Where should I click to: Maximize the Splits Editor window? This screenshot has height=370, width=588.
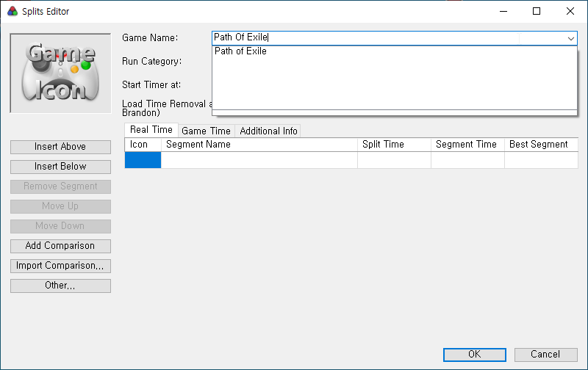(x=537, y=11)
